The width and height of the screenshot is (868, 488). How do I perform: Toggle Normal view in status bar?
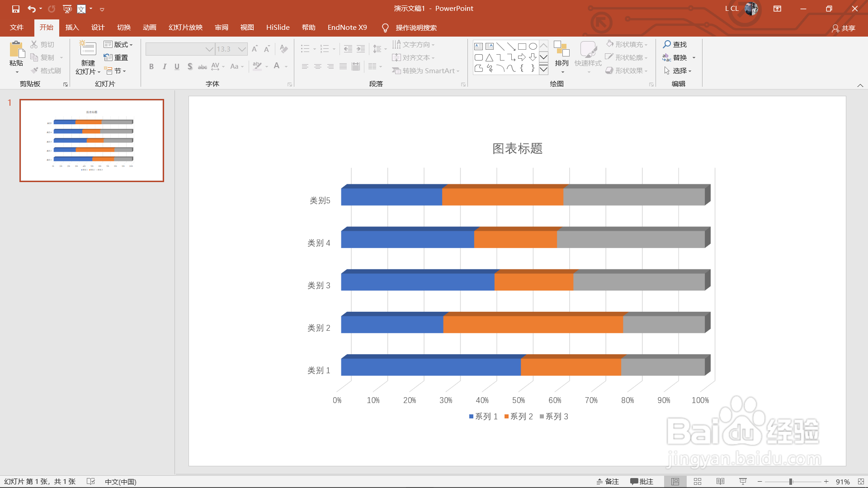coord(675,482)
